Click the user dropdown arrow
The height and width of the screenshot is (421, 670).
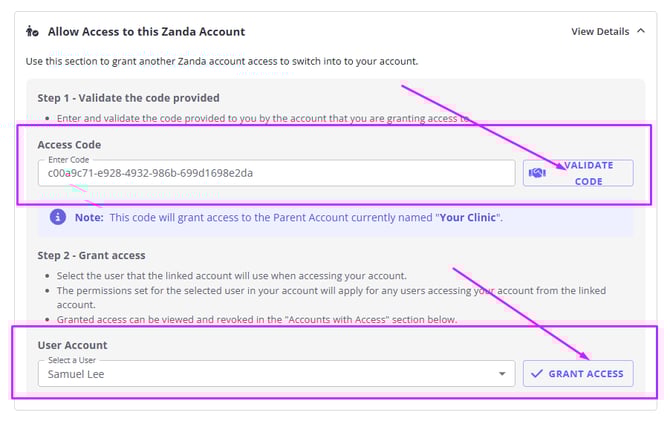coord(502,374)
